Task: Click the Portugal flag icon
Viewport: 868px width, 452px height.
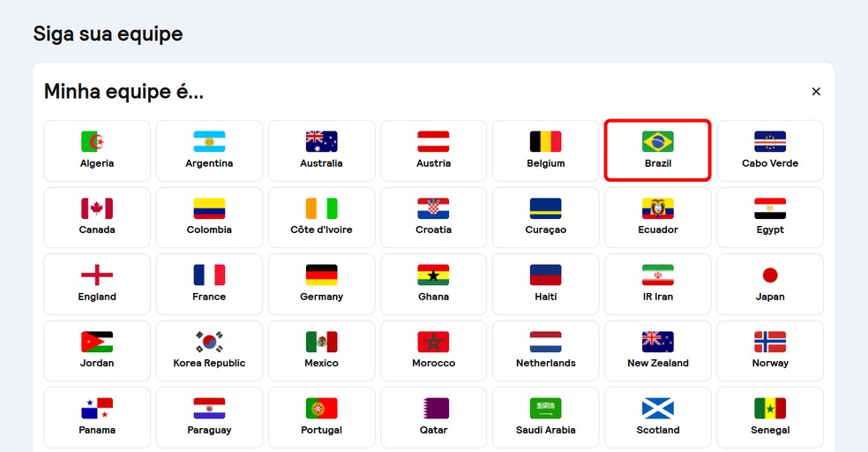Action: point(322,409)
